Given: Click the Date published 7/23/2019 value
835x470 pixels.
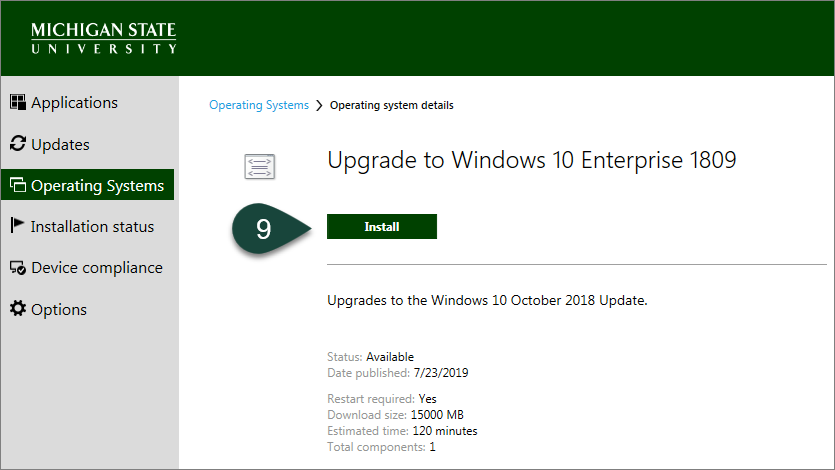Looking at the screenshot, I should [x=441, y=373].
